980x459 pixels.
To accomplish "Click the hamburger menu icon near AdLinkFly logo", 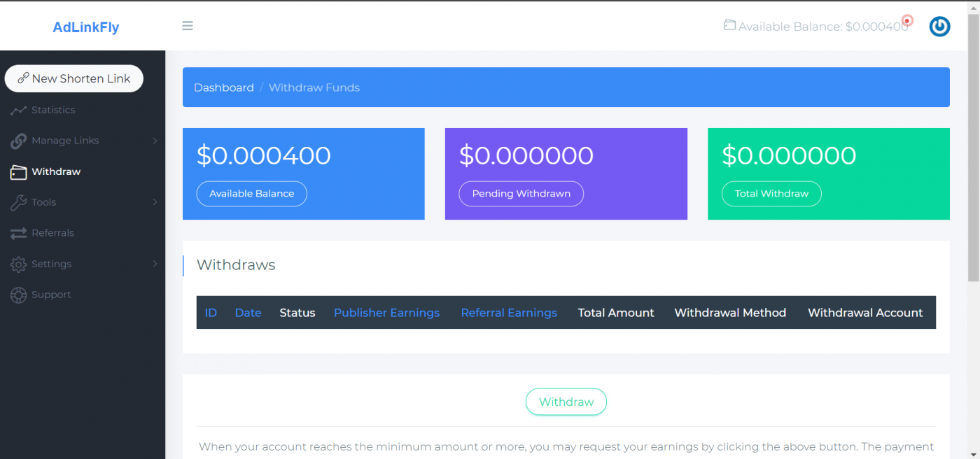I will coord(187,25).
